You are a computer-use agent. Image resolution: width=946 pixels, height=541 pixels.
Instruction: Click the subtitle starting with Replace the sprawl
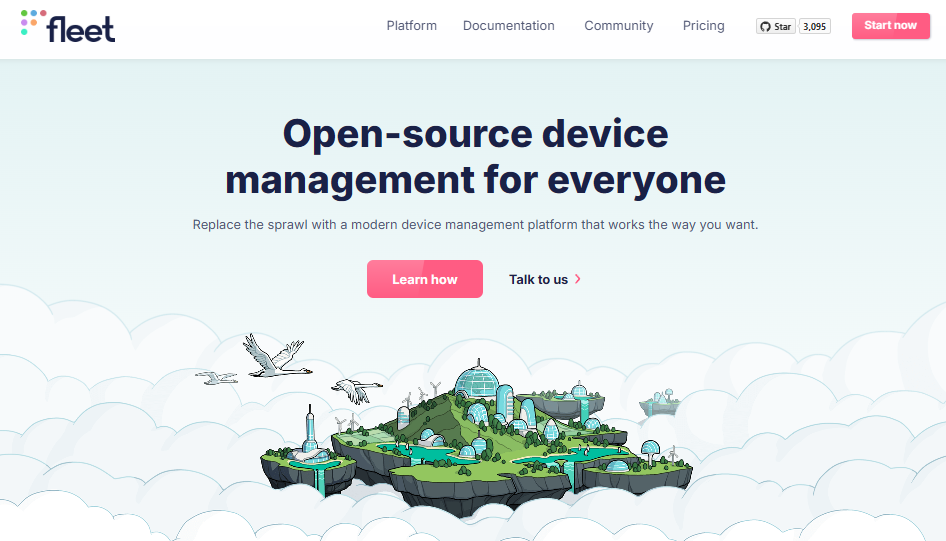pos(475,225)
